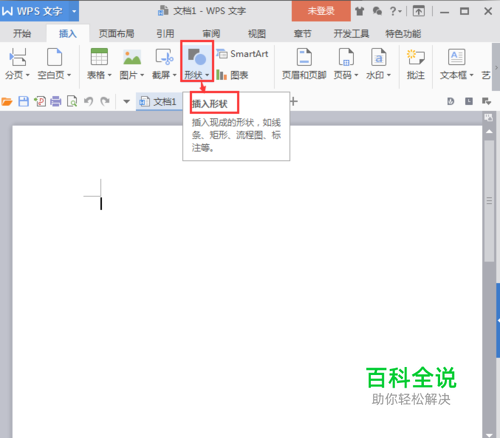Expand the 文本框 dropdown arrow
The height and width of the screenshot is (438, 500).
[x=471, y=75]
